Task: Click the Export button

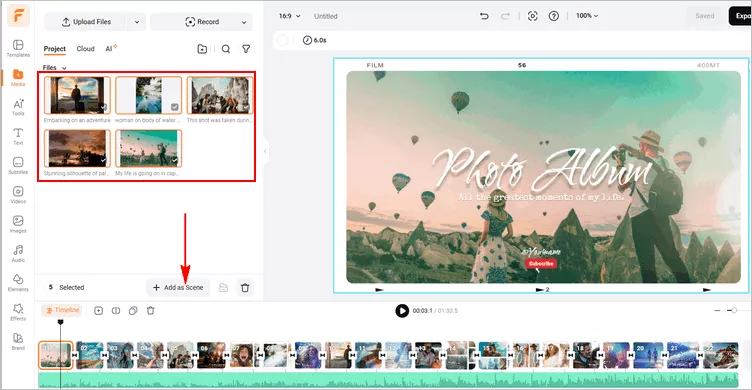Action: (740, 16)
